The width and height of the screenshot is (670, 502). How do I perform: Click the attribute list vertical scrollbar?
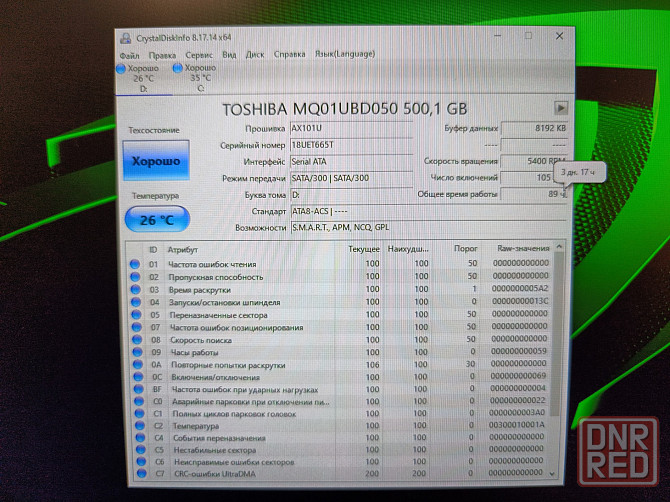coord(557,360)
